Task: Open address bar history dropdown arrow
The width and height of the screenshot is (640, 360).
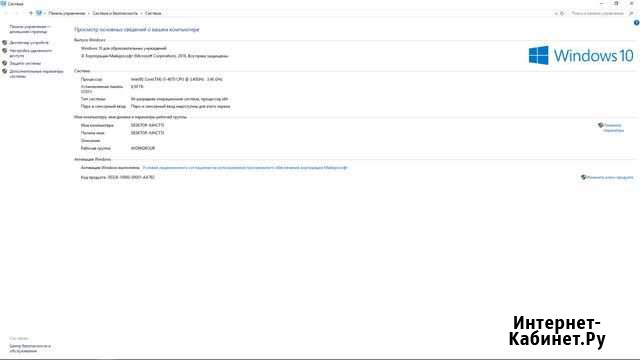Action: (556, 13)
